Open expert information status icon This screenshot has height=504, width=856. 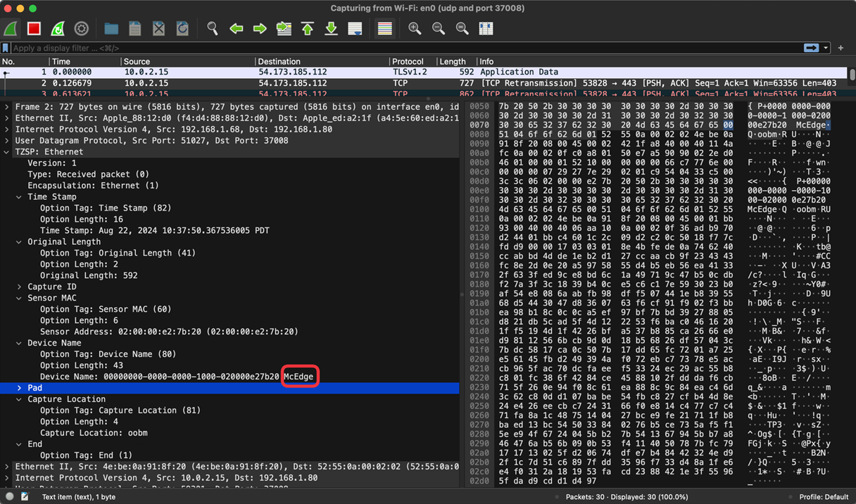point(8,497)
